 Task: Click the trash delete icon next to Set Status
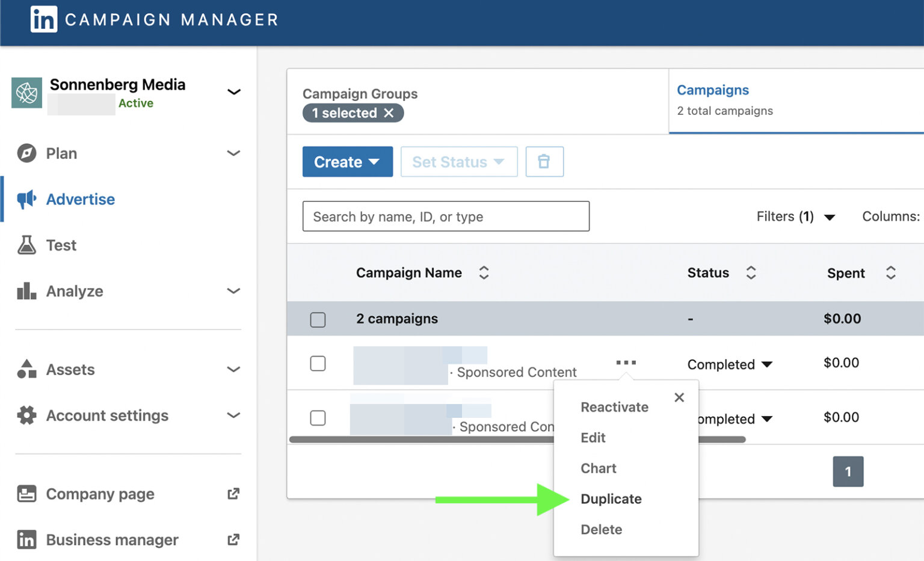[x=544, y=161]
